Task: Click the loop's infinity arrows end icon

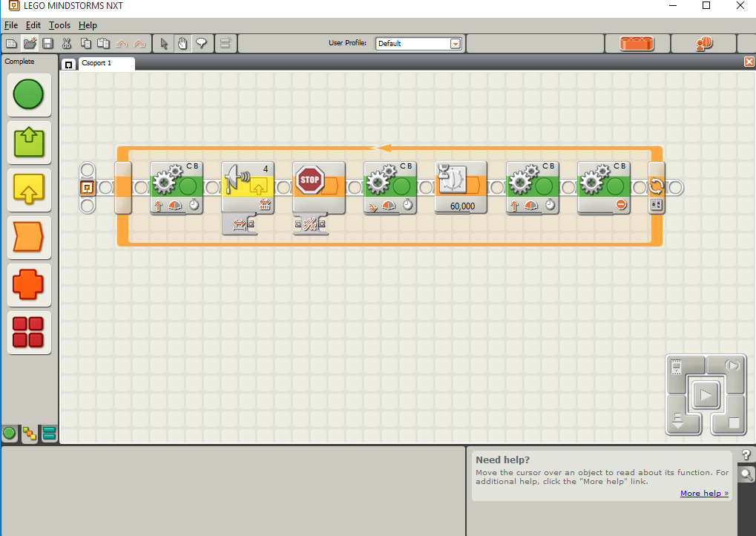Action: pyautogui.click(x=656, y=186)
